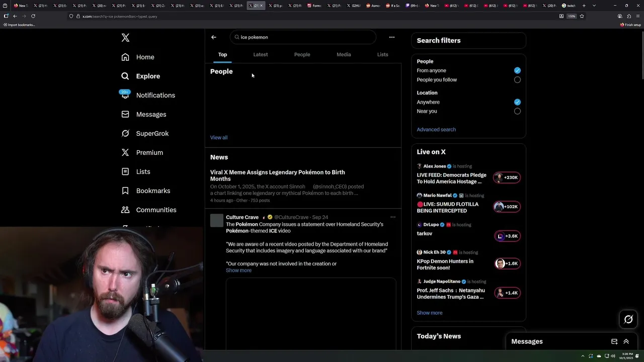Open the Notifications bell icon
Screen dimensions: 644x362
point(125,95)
